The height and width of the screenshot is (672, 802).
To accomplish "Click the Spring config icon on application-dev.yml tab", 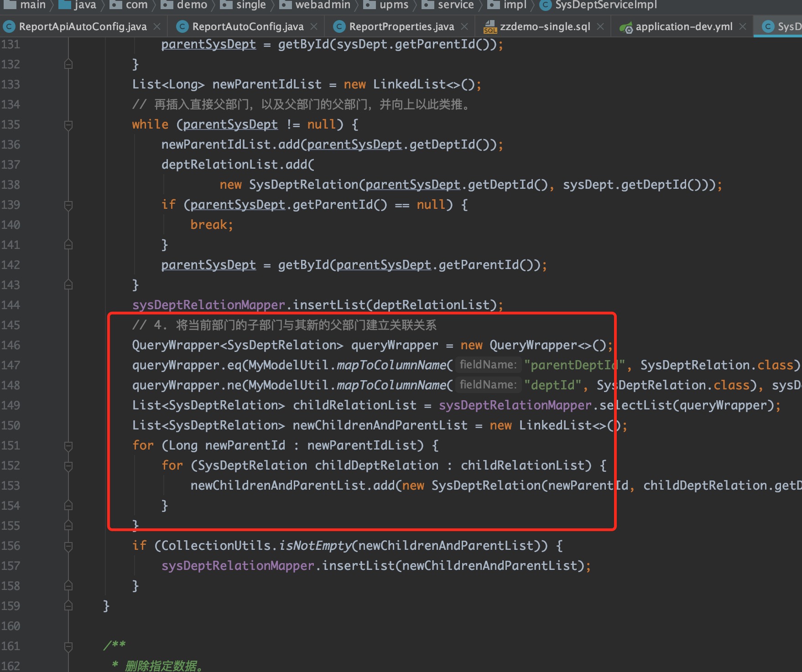I will tap(626, 27).
